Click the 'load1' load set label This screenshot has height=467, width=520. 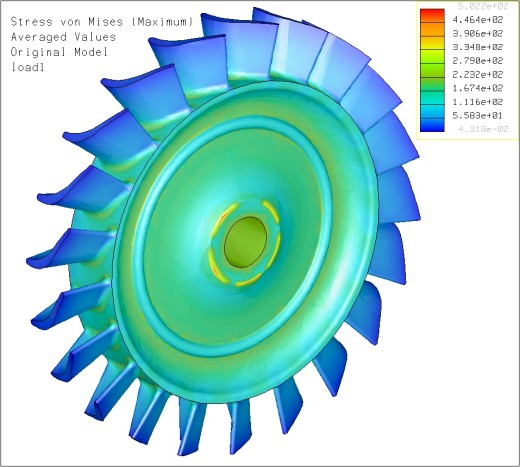(x=27, y=67)
